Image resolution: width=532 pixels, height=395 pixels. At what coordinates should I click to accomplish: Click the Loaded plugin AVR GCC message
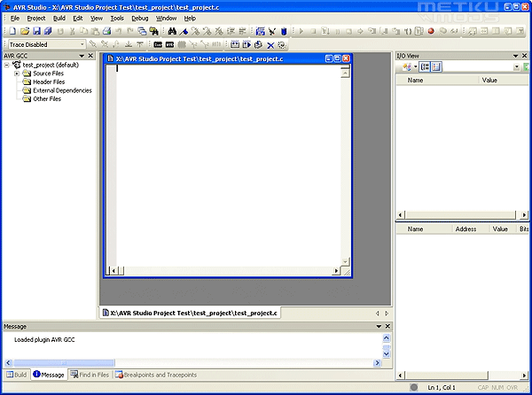click(44, 339)
